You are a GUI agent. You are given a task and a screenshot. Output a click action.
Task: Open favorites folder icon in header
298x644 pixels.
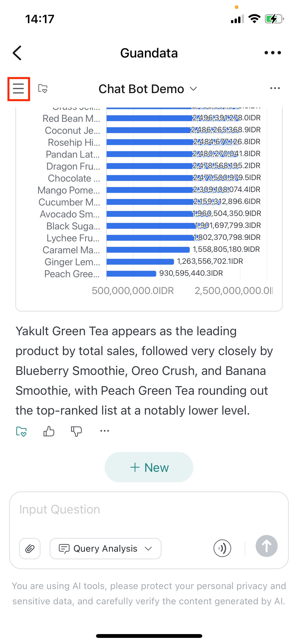43,89
